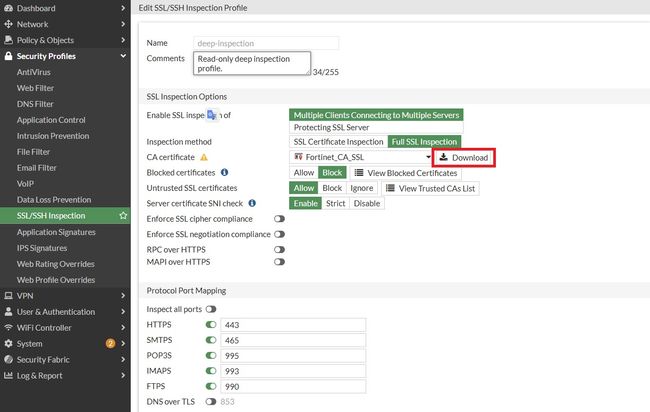Click the Dashboard speedometer icon

click(8, 8)
